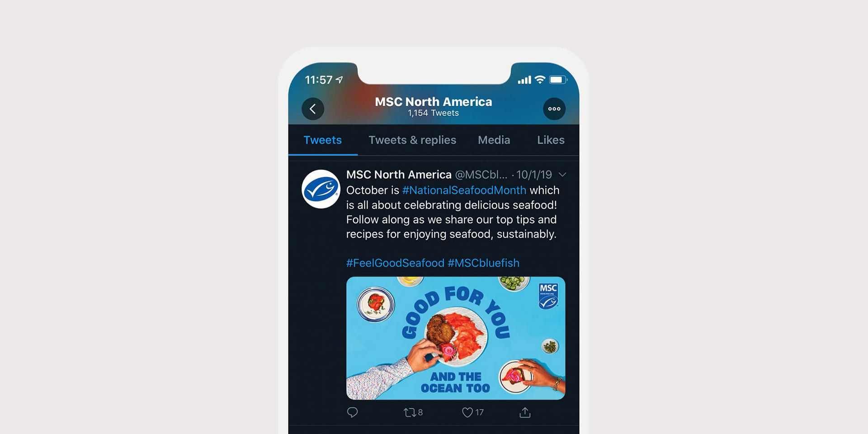Tap the MSC North America tweet author name
Viewport: 868px width, 434px height.
coord(399,175)
